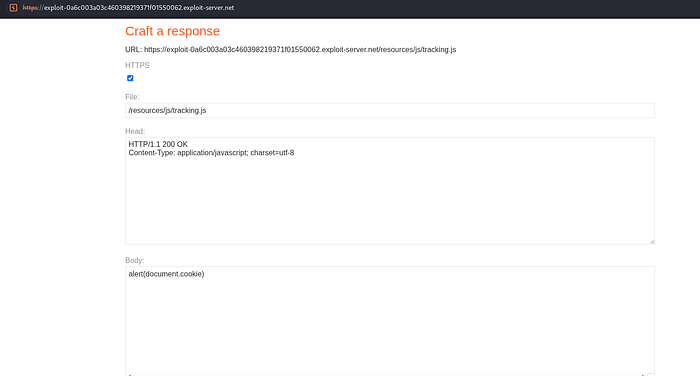
Task: Click the Head textarea resize handle
Action: [652, 242]
